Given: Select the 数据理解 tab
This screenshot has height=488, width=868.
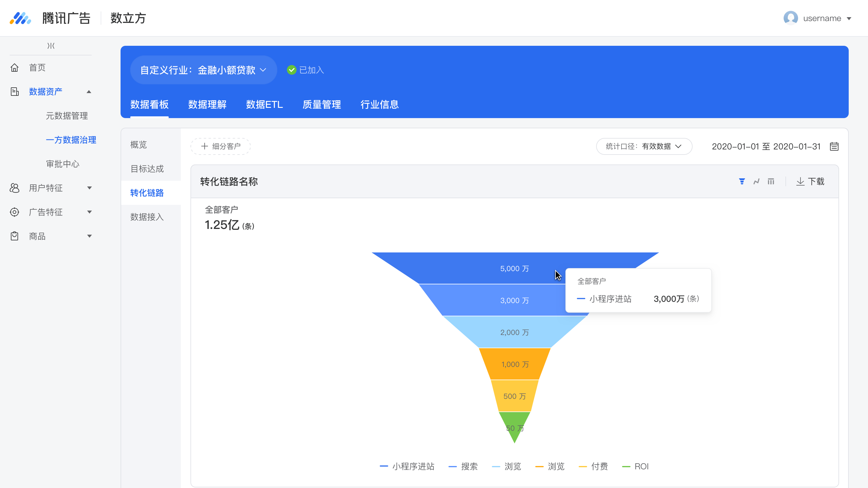Looking at the screenshot, I should point(207,105).
